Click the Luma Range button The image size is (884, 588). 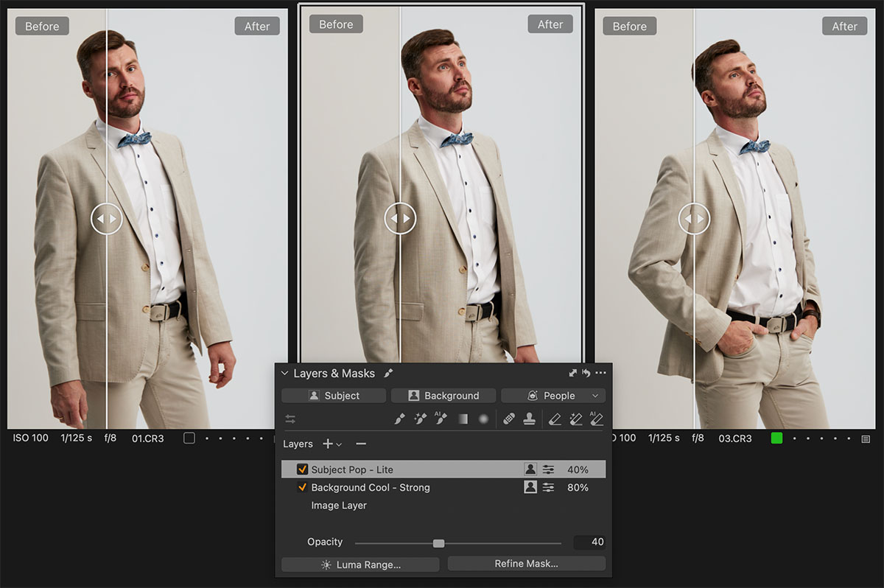[x=360, y=564]
